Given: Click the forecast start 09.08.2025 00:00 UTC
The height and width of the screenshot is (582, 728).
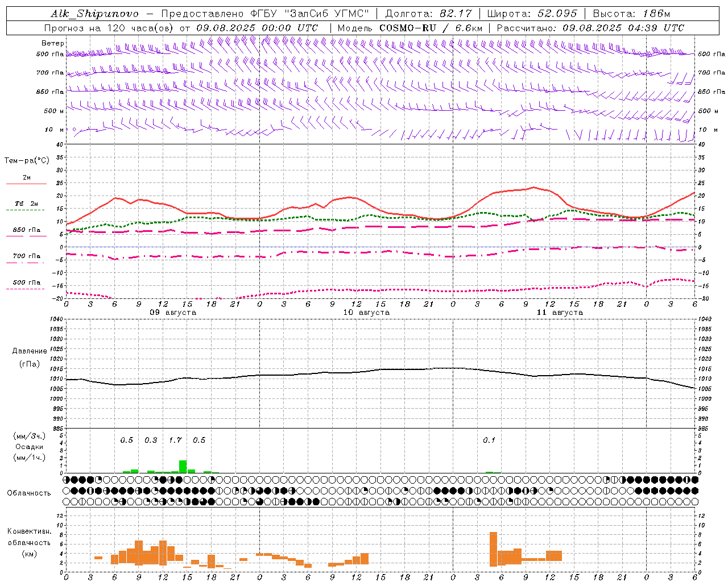Looking at the screenshot, I should coord(257,28).
